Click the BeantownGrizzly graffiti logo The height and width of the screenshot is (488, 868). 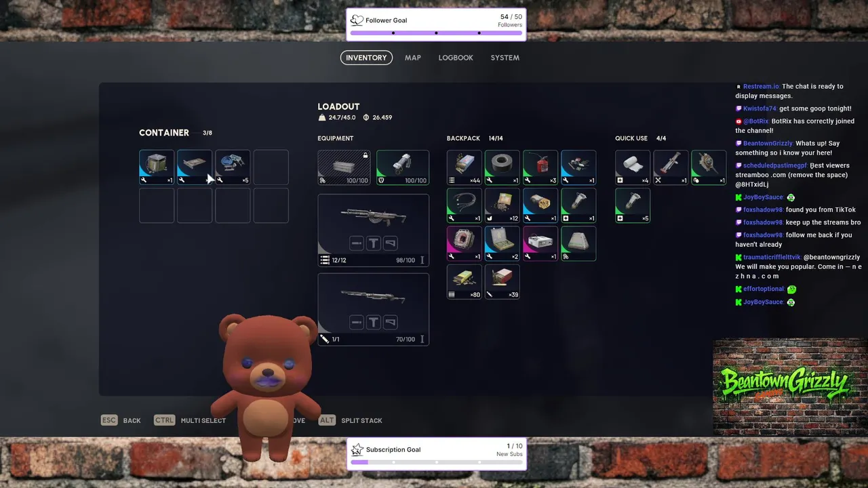pyautogui.click(x=785, y=385)
